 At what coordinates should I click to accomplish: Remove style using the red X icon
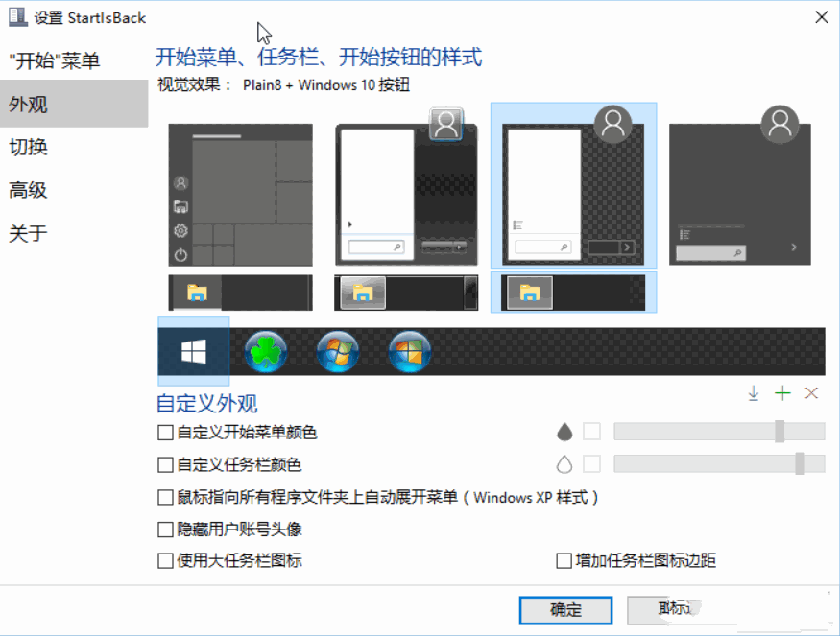pyautogui.click(x=811, y=393)
